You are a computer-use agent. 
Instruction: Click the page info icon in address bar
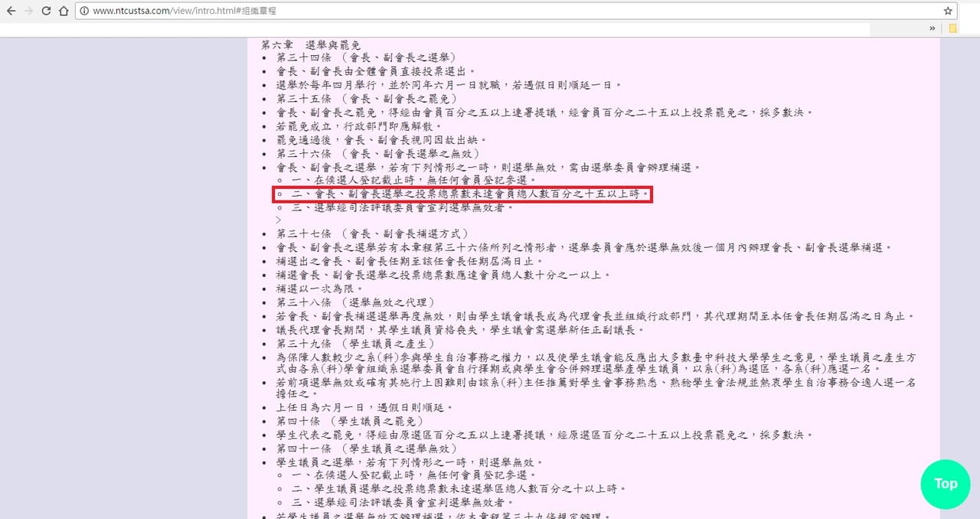click(84, 11)
